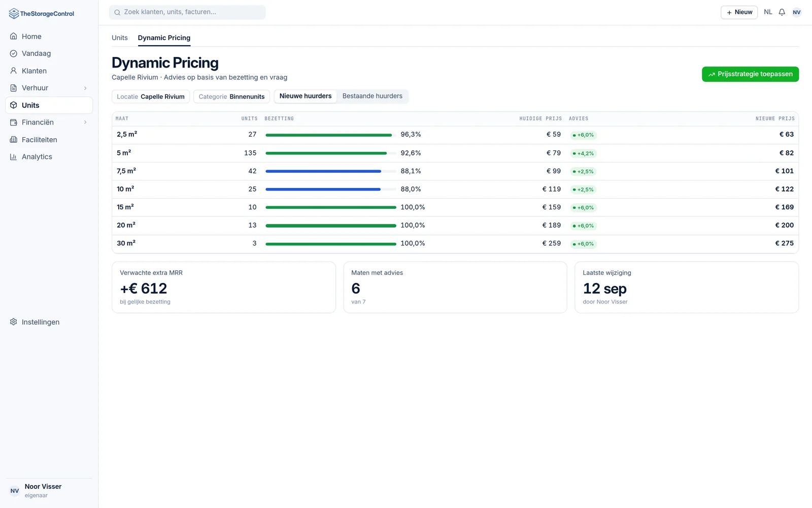Click the Prijsstrategie toepassen button
812x508 pixels.
[750, 74]
